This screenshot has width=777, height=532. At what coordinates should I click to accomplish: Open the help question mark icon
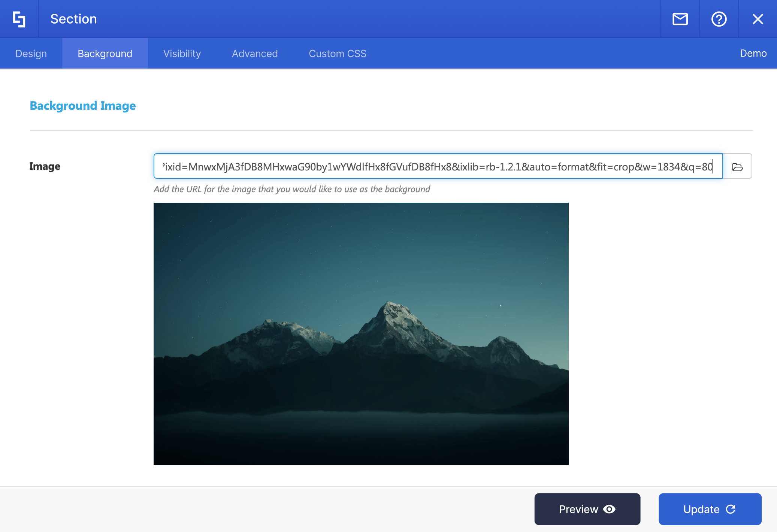point(719,19)
